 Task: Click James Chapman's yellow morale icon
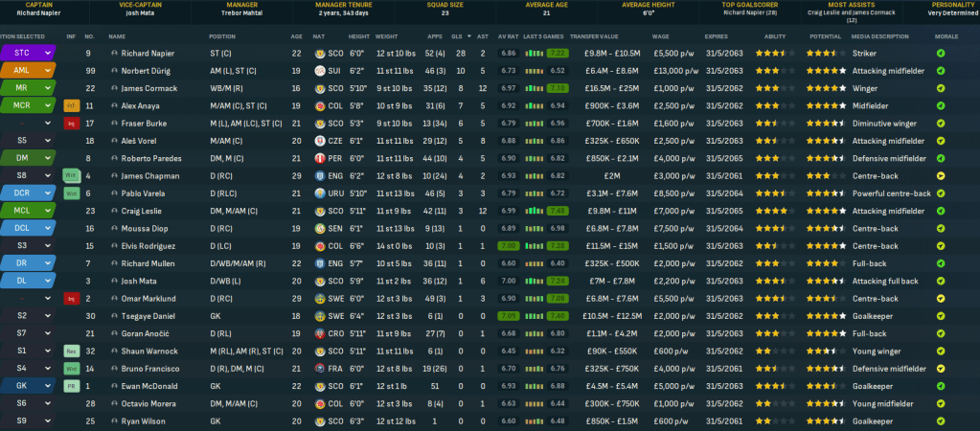pyautogui.click(x=940, y=175)
